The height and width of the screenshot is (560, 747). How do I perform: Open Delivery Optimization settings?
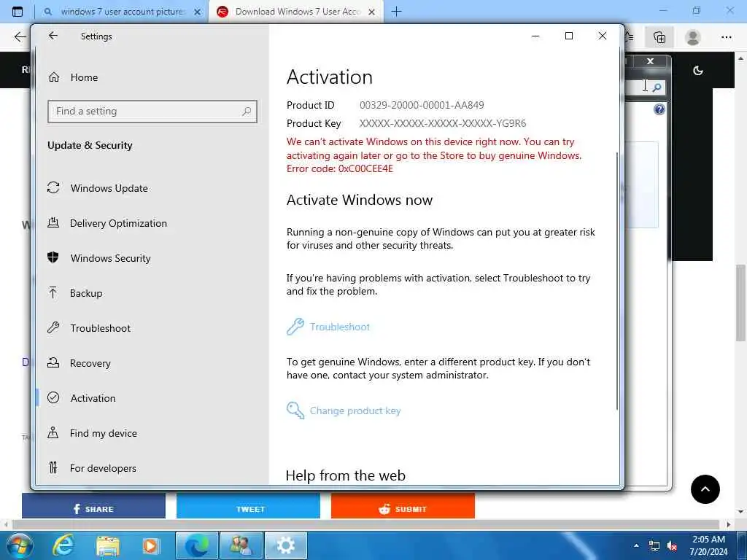pos(107,223)
